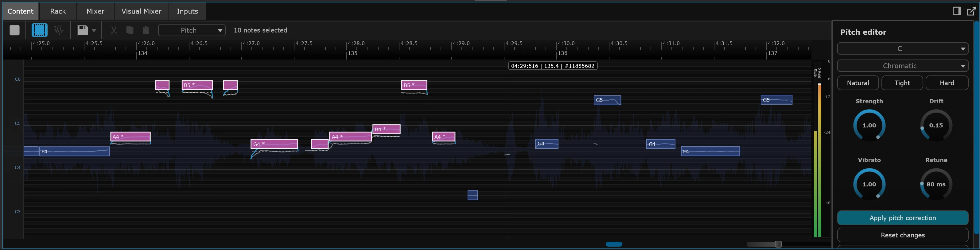Click bar 136 on the ruler
The image size is (980, 250).
point(563,53)
